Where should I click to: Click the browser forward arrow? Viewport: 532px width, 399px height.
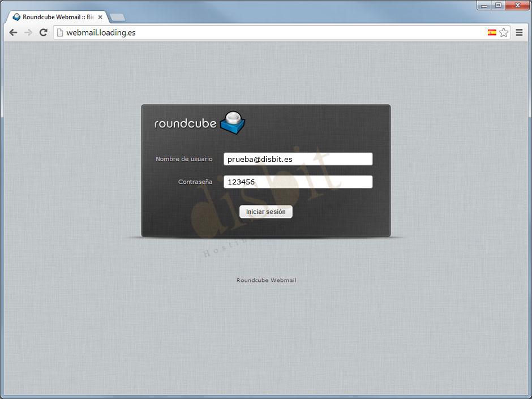(x=28, y=32)
